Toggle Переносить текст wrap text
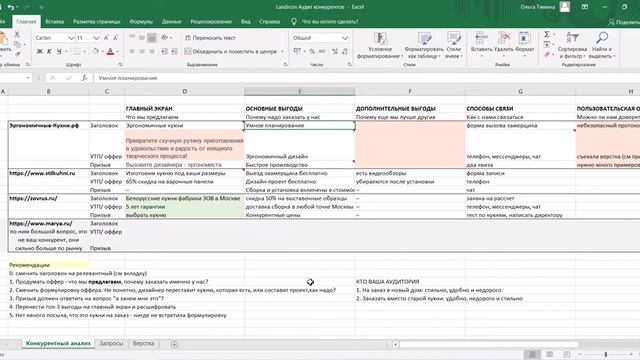640x360 pixels. [210, 38]
